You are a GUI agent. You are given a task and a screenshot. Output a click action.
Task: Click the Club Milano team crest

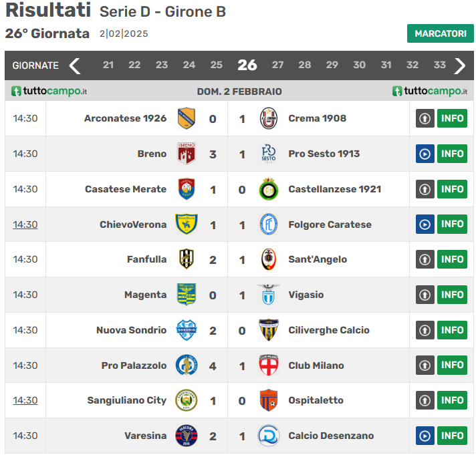[x=269, y=365]
